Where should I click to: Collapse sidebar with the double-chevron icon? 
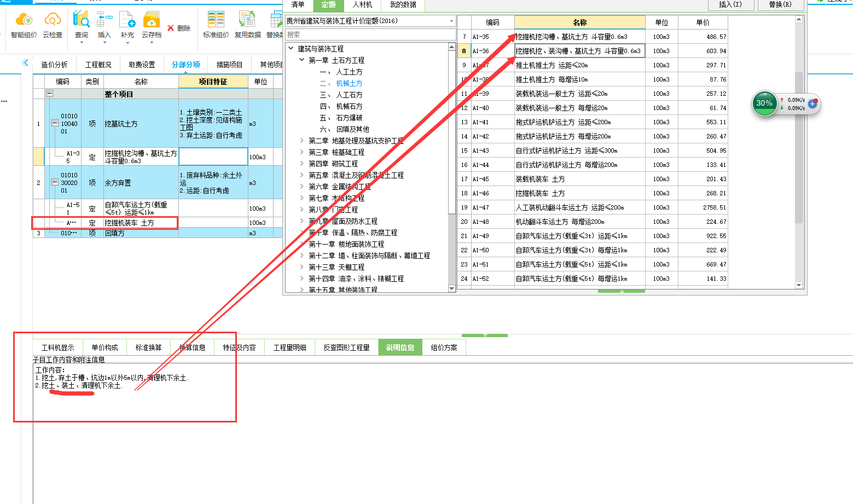25,63
